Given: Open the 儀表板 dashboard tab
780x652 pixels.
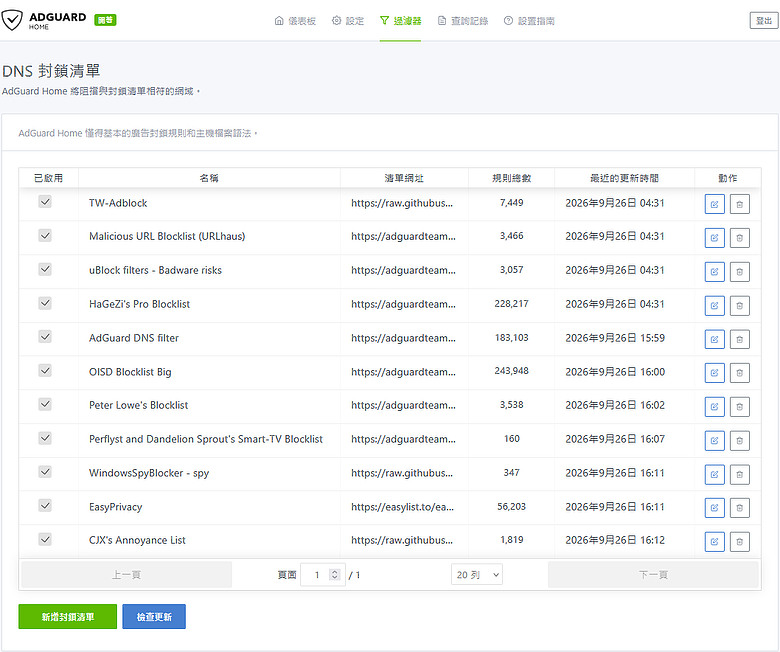Looking at the screenshot, I should click(295, 20).
